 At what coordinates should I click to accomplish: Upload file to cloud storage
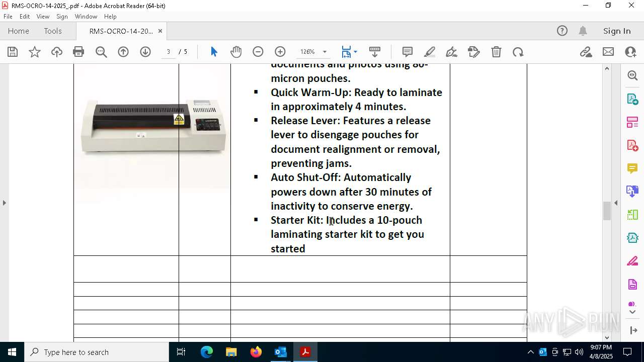tap(57, 52)
